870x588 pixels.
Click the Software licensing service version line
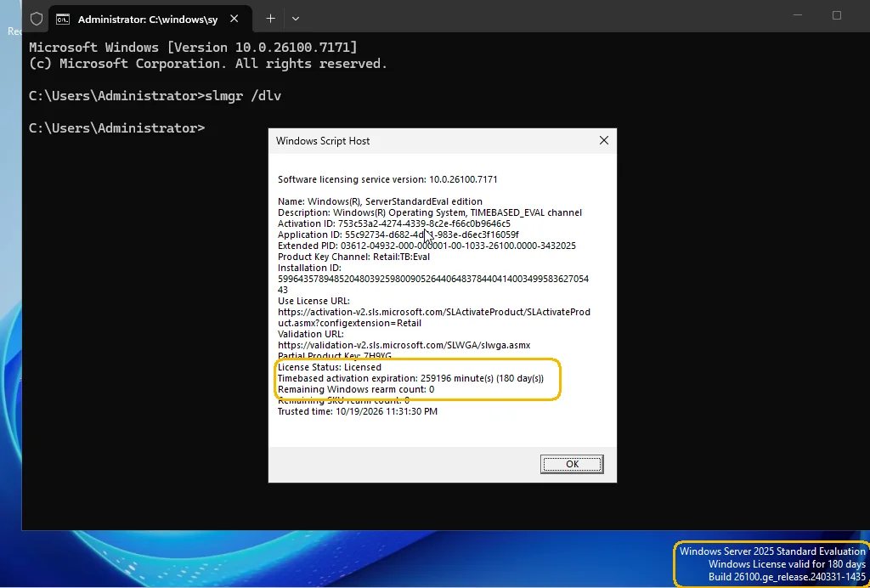coord(387,179)
